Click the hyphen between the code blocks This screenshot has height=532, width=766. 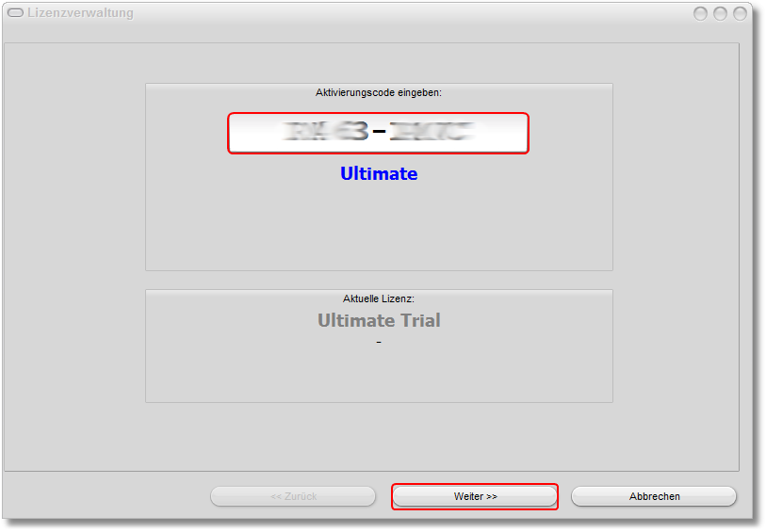point(379,133)
